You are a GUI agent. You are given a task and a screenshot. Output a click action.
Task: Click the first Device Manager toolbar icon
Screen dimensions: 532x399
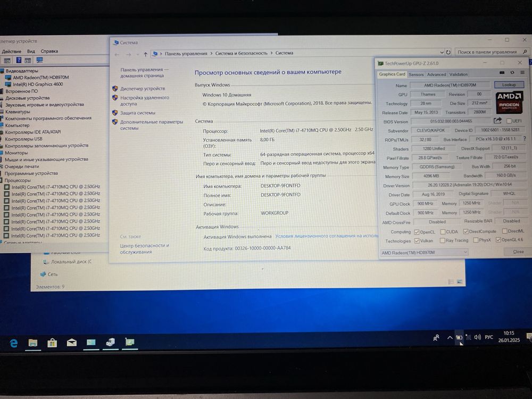[x=7, y=61]
